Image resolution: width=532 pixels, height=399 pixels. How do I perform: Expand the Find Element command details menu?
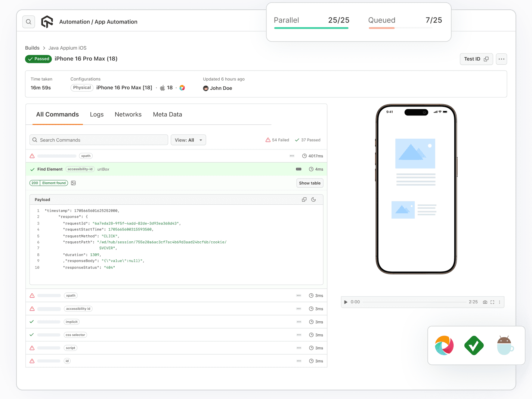pos(299,169)
